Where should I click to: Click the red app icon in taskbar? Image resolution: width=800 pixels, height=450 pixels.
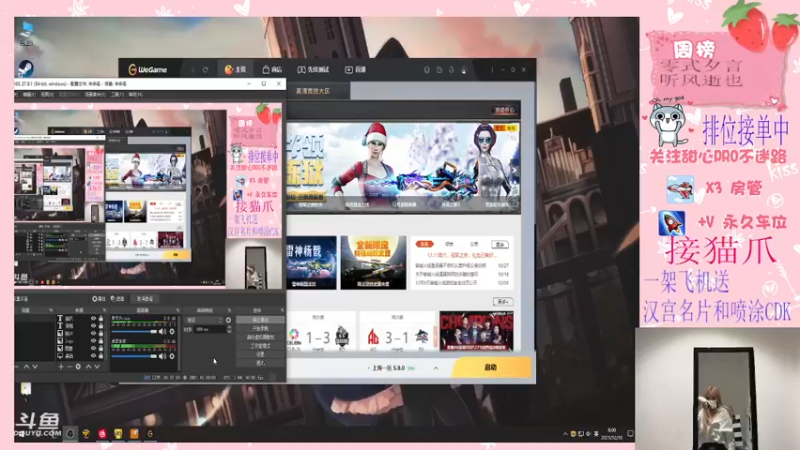pos(102,434)
